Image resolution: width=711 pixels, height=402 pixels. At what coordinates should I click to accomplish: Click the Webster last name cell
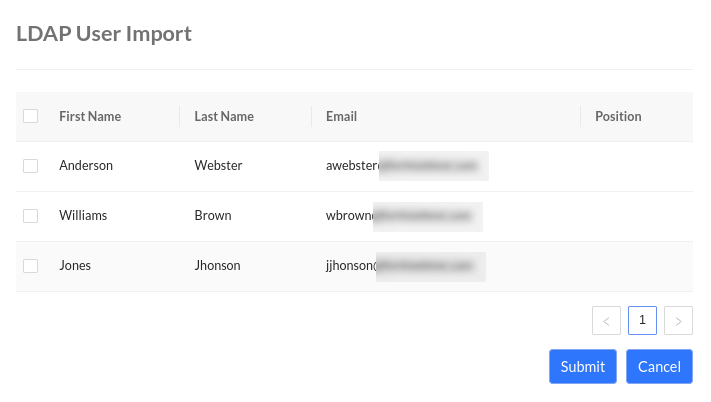[218, 166]
